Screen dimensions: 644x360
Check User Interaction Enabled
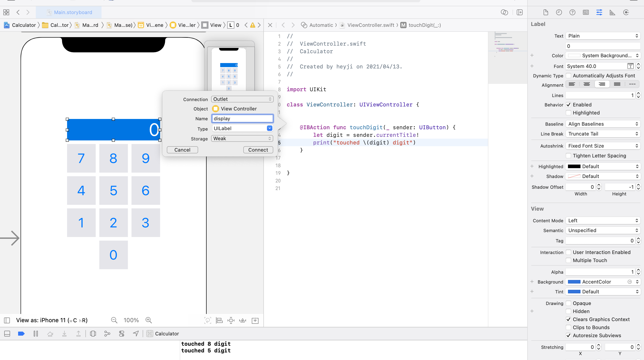pos(568,252)
